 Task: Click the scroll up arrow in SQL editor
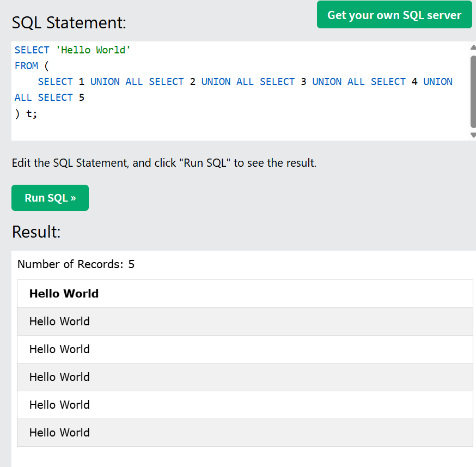472,47
